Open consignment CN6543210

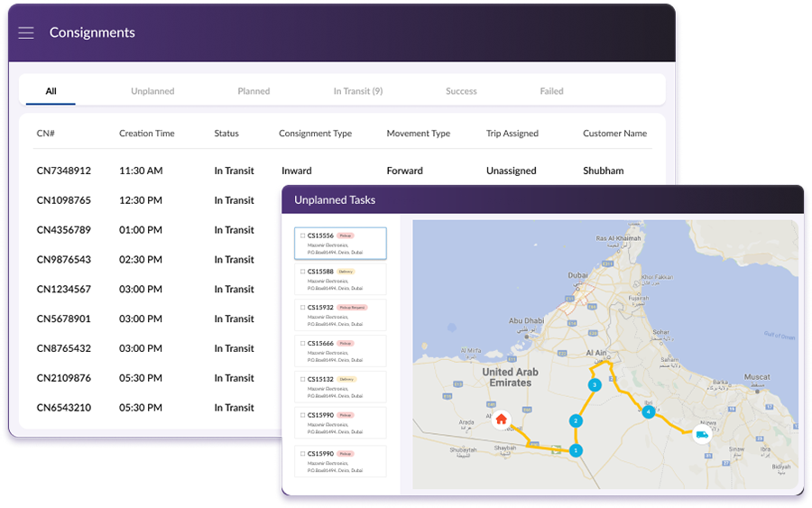63,408
